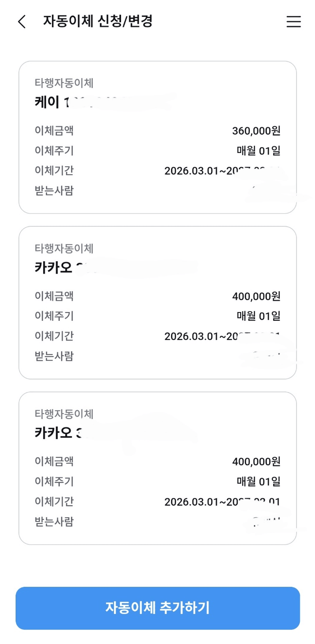Click 매월 01일 in the bottom card
Viewport: 315px width, 644px height.
(258, 482)
